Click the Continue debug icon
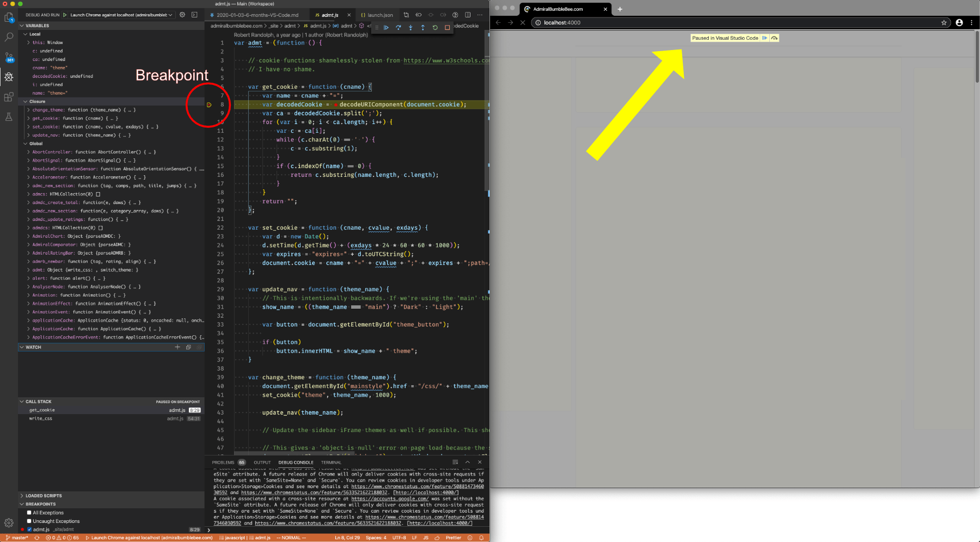Viewport: 980px width, 542px height. (387, 28)
